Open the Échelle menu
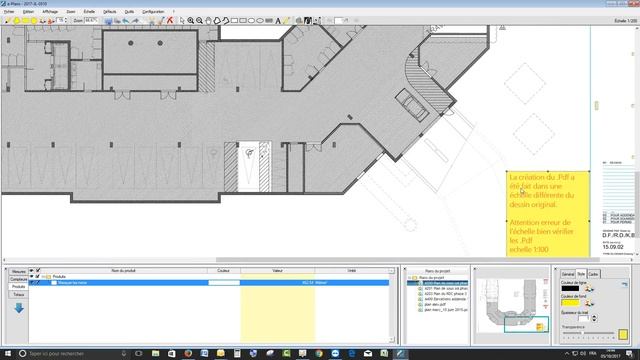Image resolution: width=640 pixels, height=360 pixels. [x=89, y=12]
